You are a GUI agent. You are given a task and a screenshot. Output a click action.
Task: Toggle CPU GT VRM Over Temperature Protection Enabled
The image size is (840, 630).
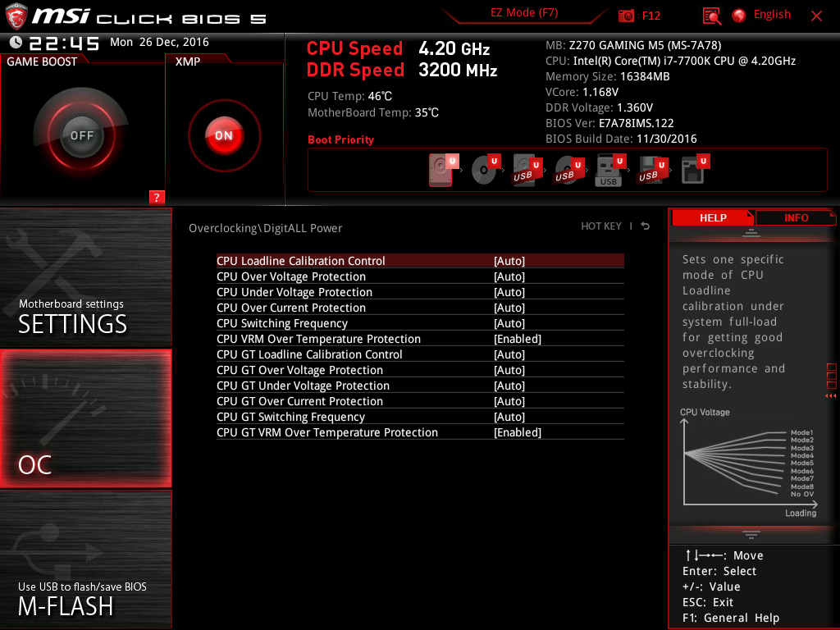pos(518,431)
